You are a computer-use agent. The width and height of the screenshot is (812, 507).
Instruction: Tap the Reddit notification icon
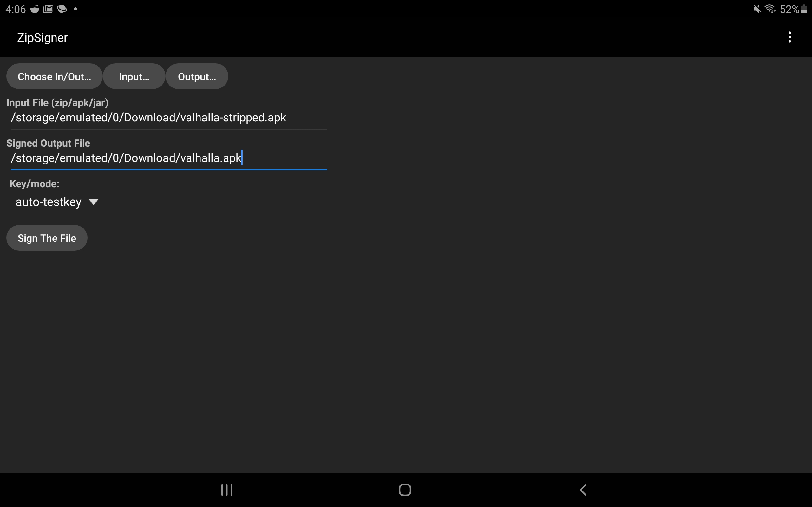point(35,9)
